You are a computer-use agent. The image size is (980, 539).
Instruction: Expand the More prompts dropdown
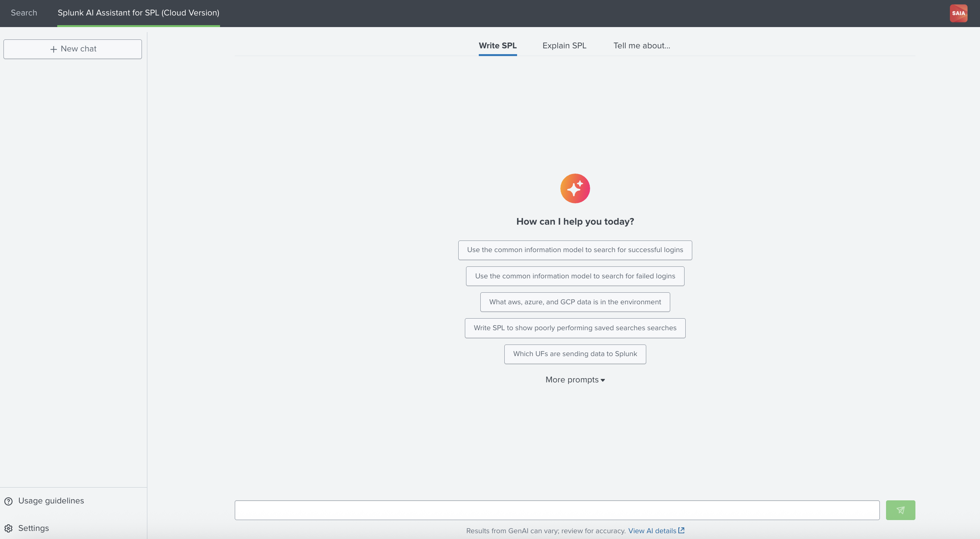tap(575, 380)
